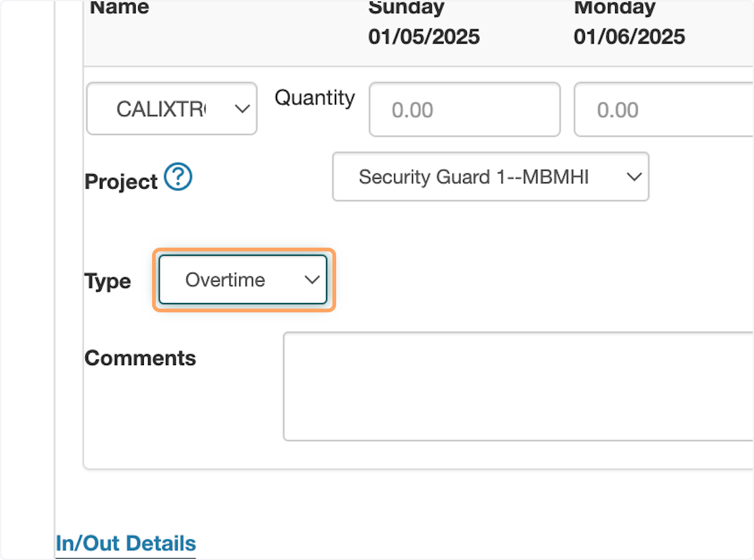Click the Sunday quantity field showing 0.00
The height and width of the screenshot is (560, 754).
tap(464, 109)
